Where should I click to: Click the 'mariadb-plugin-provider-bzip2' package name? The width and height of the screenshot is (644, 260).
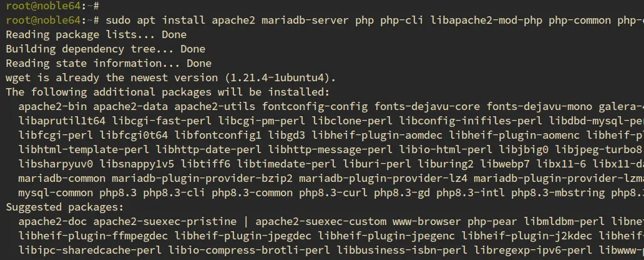click(202, 179)
